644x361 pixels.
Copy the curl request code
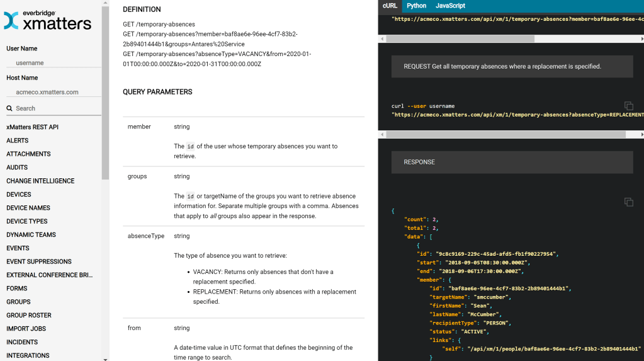[628, 106]
